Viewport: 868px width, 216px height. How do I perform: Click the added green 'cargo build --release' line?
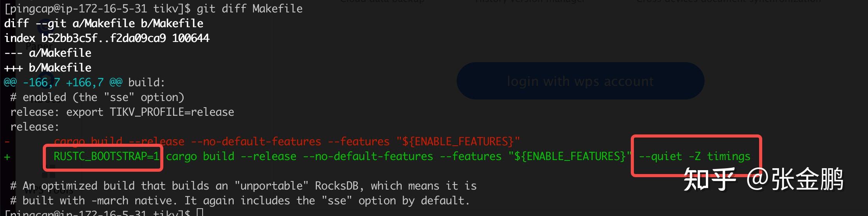[x=402, y=156]
